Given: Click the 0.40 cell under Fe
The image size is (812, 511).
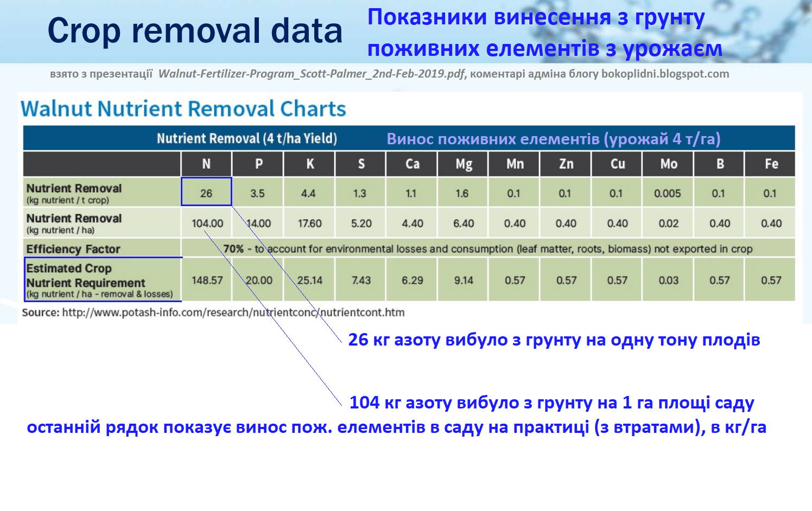Looking at the screenshot, I should 771,223.
